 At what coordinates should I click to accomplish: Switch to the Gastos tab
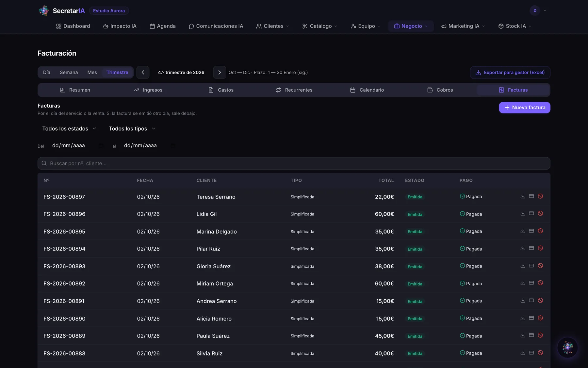221,90
